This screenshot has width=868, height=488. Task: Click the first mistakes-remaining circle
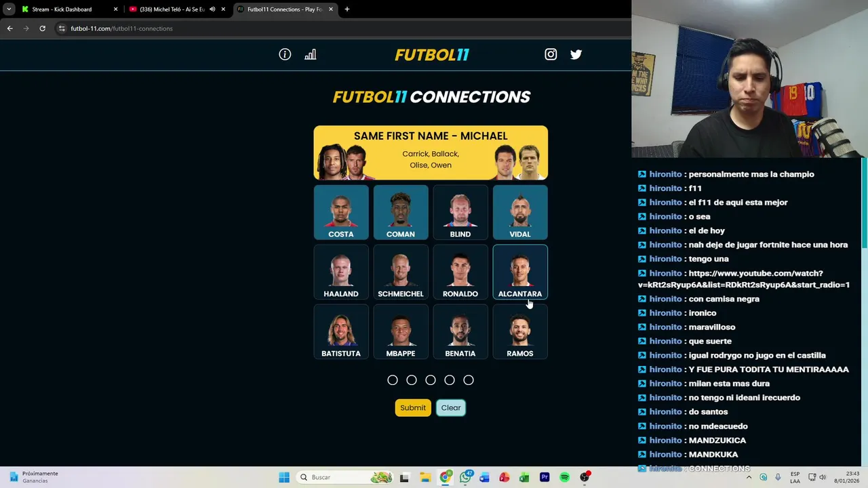393,380
